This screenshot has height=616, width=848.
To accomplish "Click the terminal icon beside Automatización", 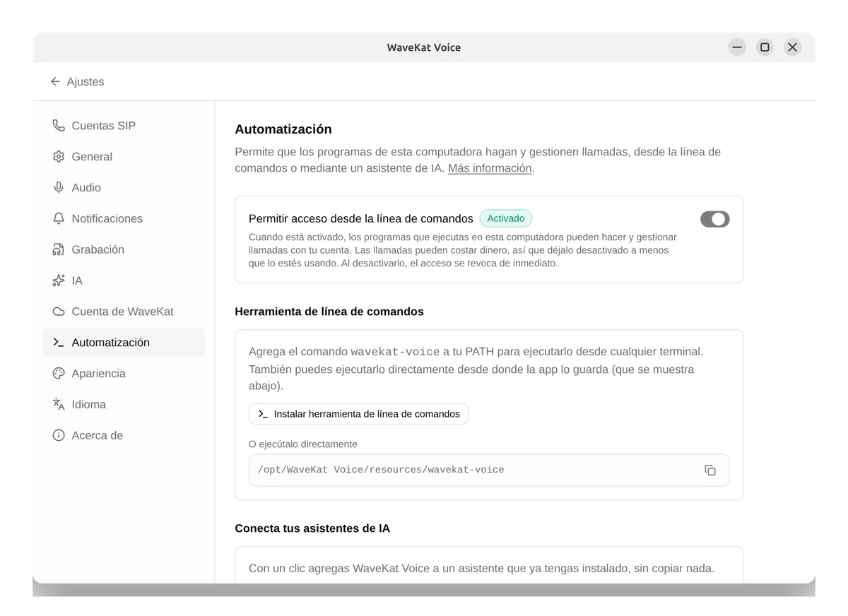I will coord(59,343).
